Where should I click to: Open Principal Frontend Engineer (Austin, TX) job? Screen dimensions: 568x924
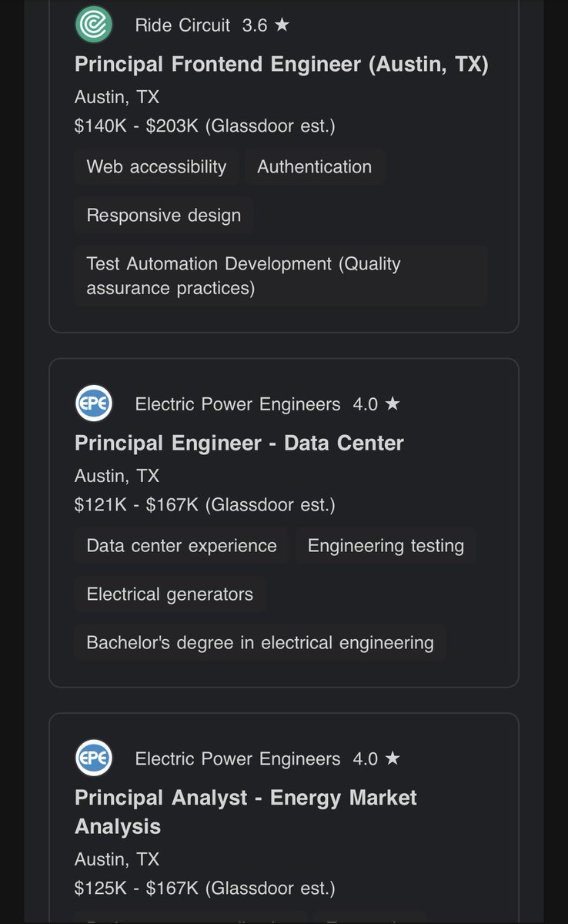click(x=282, y=64)
